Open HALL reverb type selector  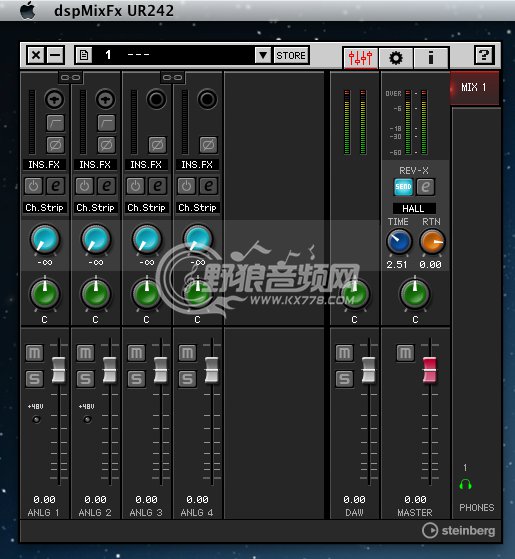(414, 208)
